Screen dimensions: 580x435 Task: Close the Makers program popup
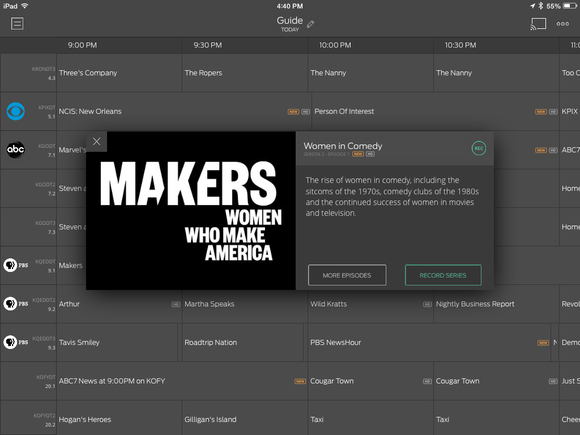tap(97, 141)
